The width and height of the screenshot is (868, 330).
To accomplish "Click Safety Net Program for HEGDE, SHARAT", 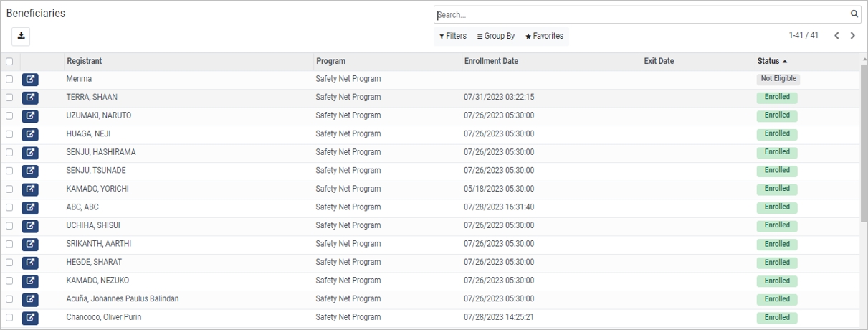I will 348,263.
